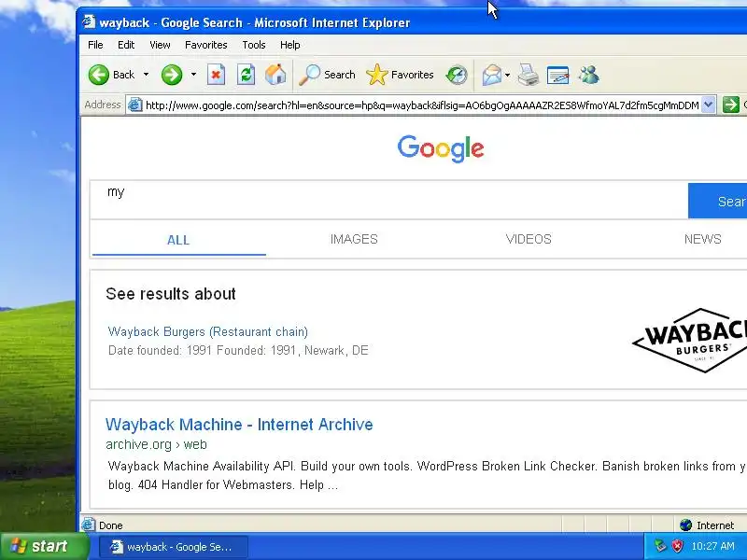The height and width of the screenshot is (560, 747).
Task: Open the Messenger people icon
Action: [x=589, y=75]
